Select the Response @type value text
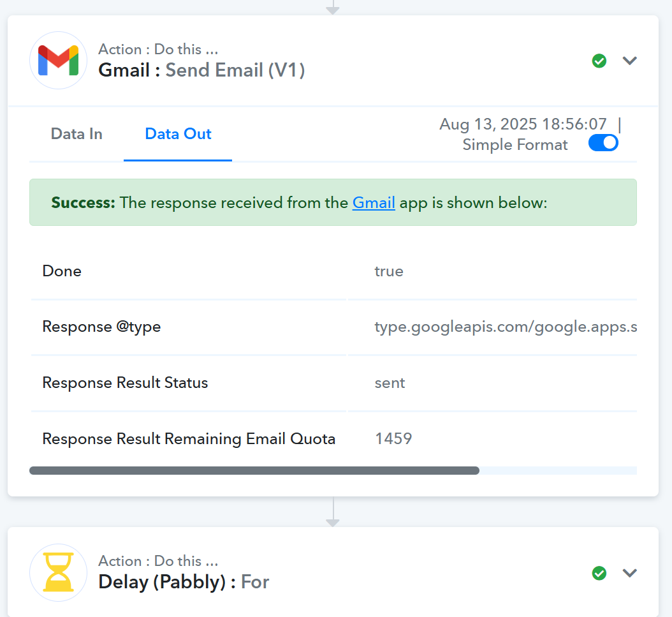The width and height of the screenshot is (672, 617). (506, 327)
